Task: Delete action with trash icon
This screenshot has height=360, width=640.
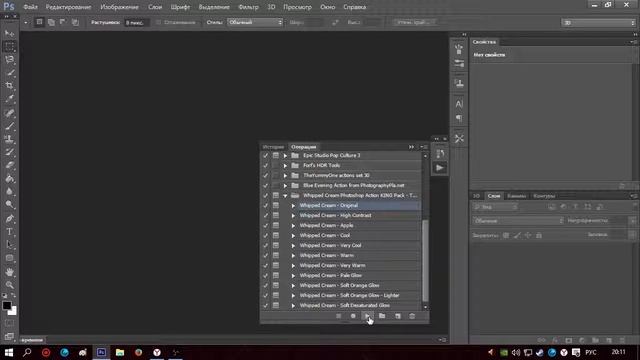Action: [x=412, y=316]
